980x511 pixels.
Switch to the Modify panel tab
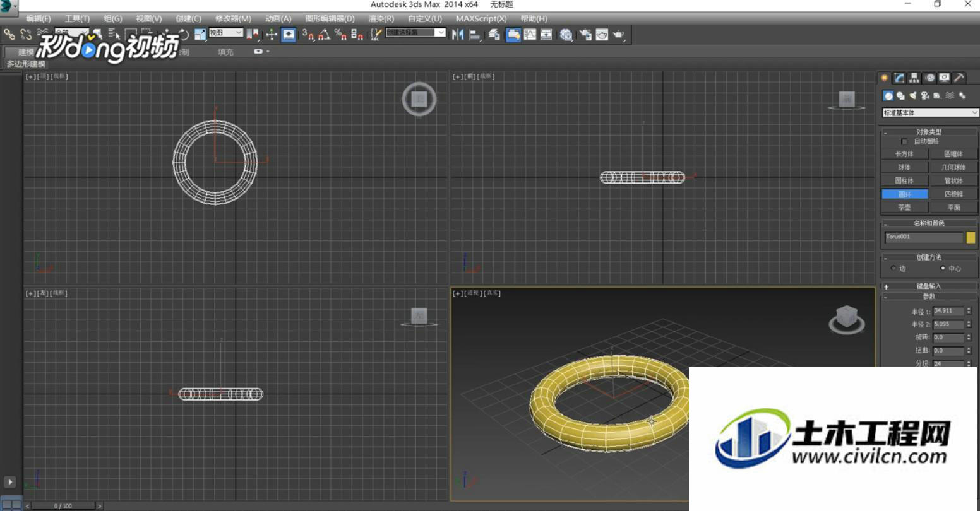900,78
